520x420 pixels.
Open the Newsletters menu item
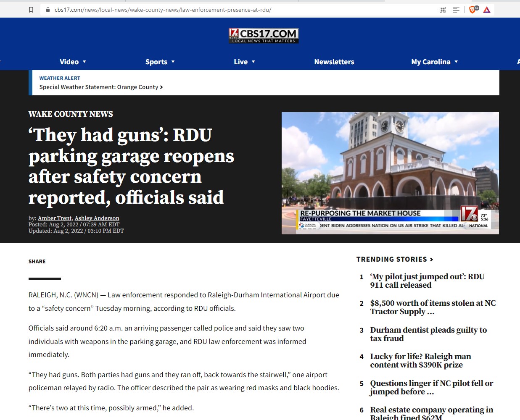[x=334, y=62]
